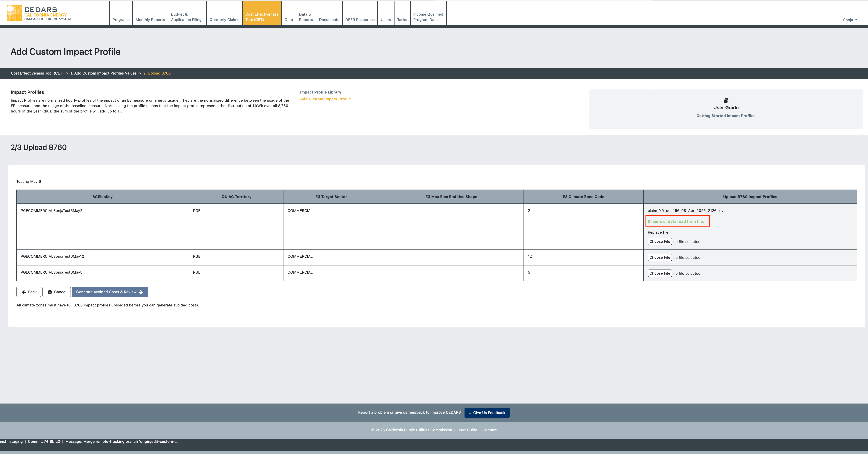This screenshot has height=454, width=868.
Task: Click the E3 Target Sector header
Action: [331, 197]
